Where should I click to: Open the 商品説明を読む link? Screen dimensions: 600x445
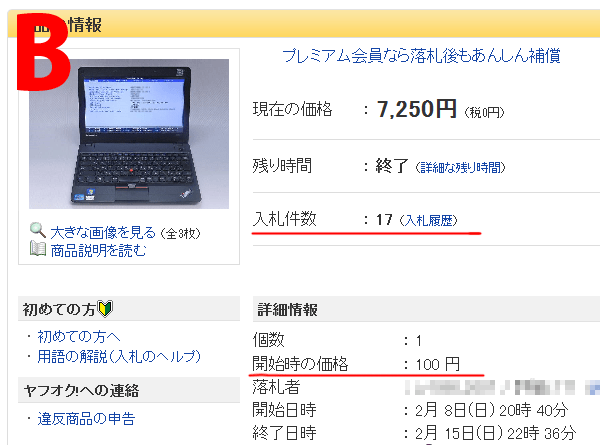pyautogui.click(x=98, y=250)
